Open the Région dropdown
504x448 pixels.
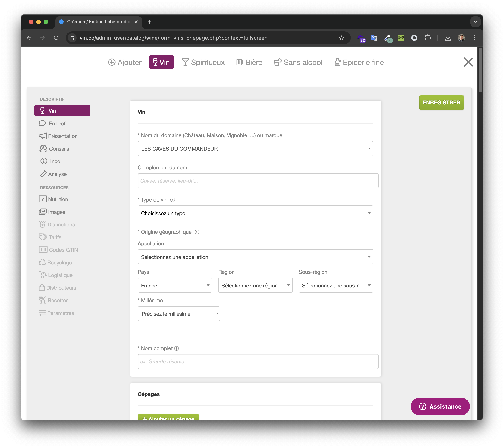click(x=255, y=285)
